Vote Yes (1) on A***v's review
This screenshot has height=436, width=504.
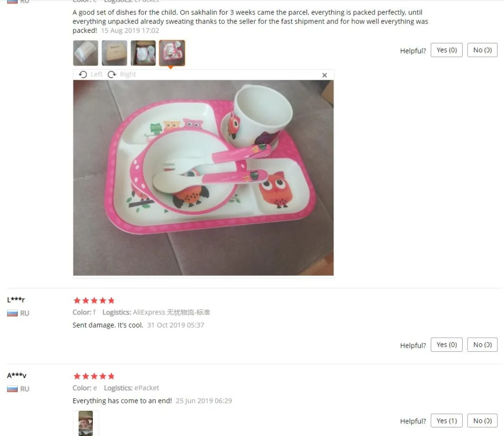(x=447, y=420)
